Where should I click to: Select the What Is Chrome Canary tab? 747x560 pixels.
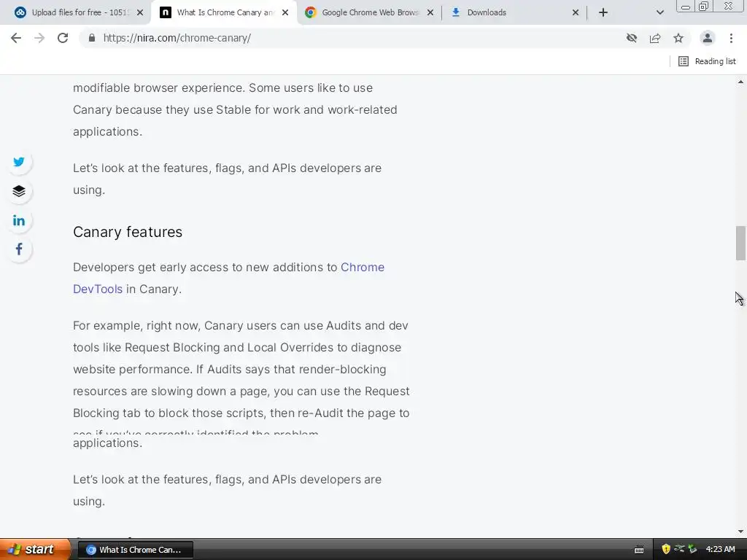point(224,12)
